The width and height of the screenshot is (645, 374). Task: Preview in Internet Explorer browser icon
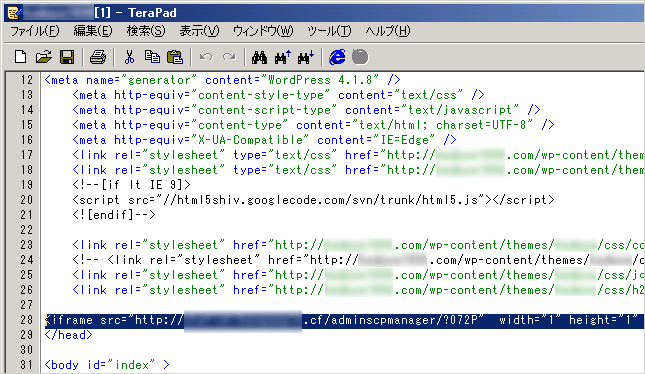(337, 57)
